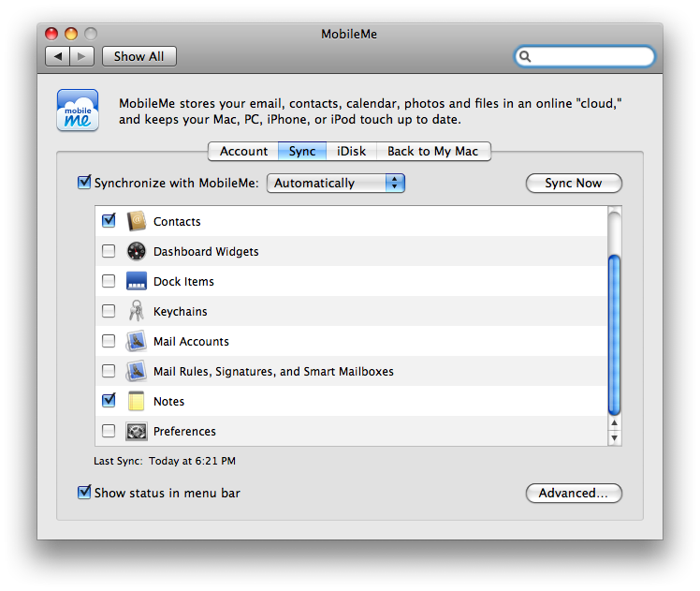Click the Keychains keys icon
This screenshot has width=700, height=591.
coord(136,311)
